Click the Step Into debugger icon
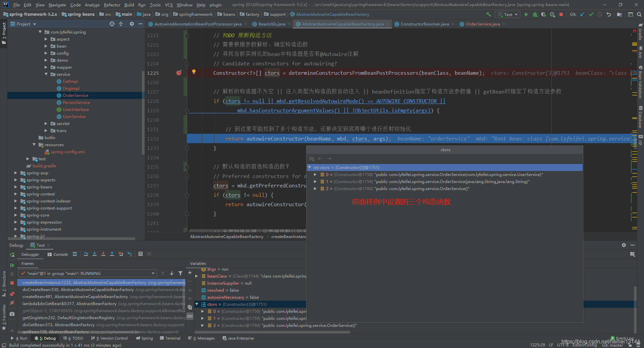This screenshot has width=644, height=348. click(x=95, y=254)
